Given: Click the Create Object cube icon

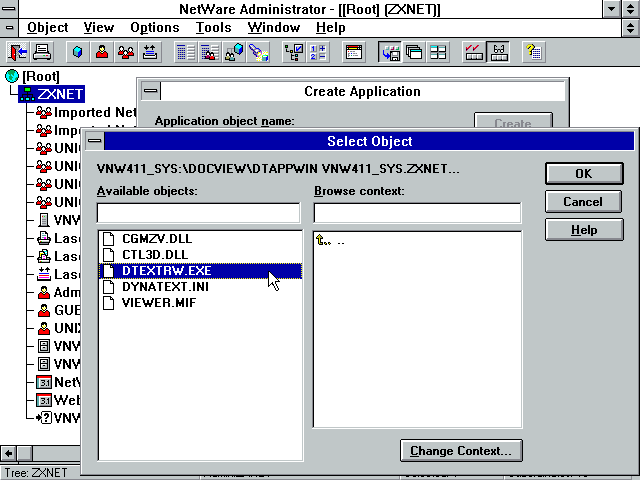Looking at the screenshot, I should click(78, 52).
